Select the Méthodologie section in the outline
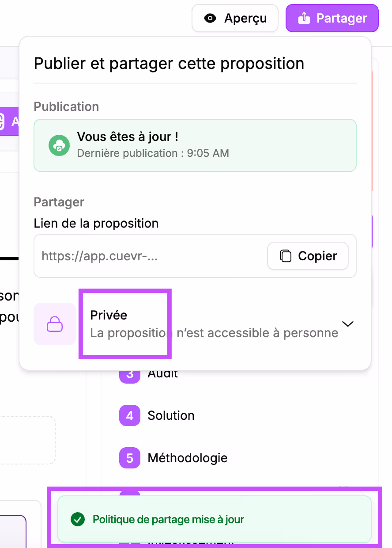The width and height of the screenshot is (392, 548). tap(187, 458)
